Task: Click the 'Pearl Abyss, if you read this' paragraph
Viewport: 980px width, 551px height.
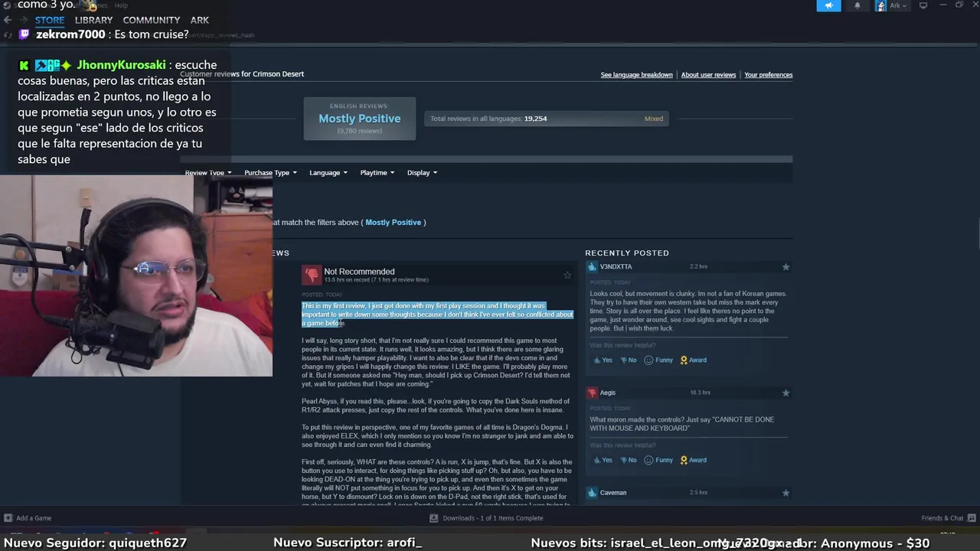Action: tap(436, 405)
